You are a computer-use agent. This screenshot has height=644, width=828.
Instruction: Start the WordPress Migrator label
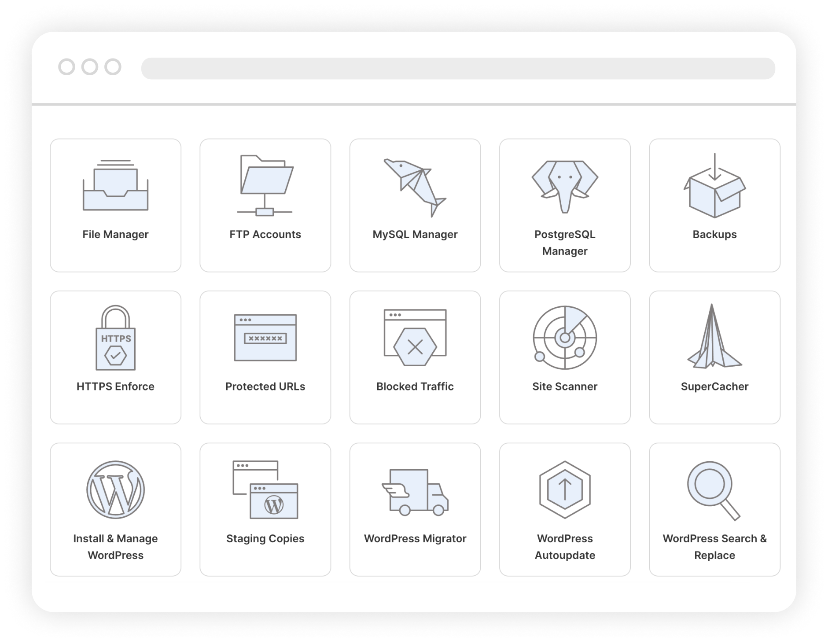(415, 539)
